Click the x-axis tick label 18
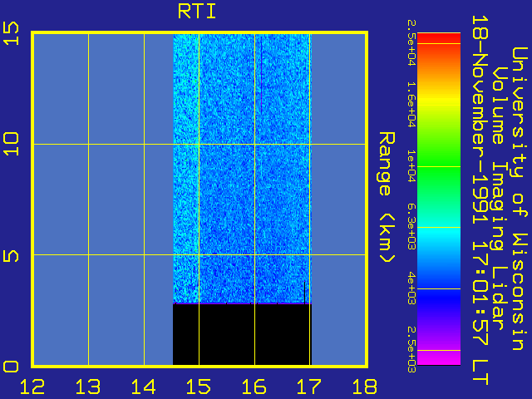The height and width of the screenshot is (399, 532). point(365,387)
